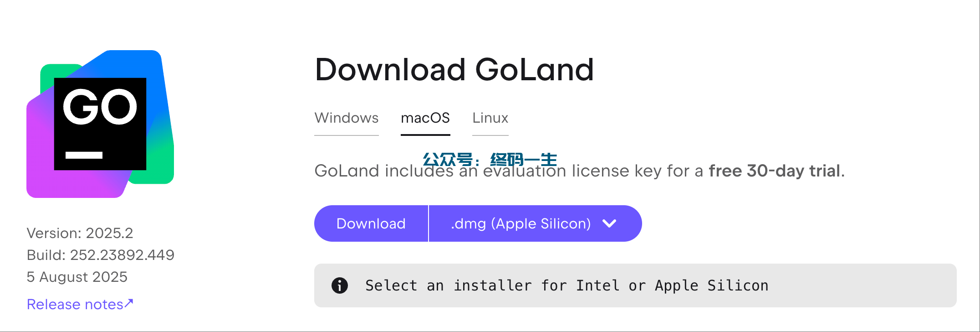
Task: Click the Select an installer notice message
Action: tap(567, 285)
